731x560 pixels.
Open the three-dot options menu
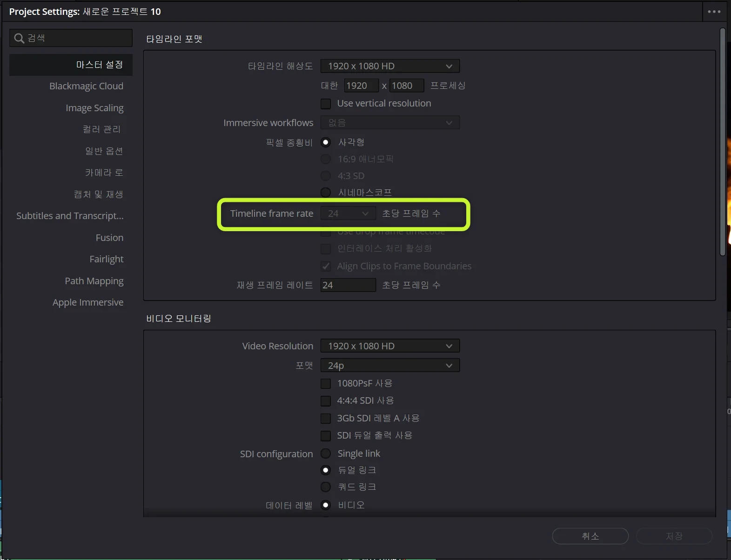coord(714,12)
